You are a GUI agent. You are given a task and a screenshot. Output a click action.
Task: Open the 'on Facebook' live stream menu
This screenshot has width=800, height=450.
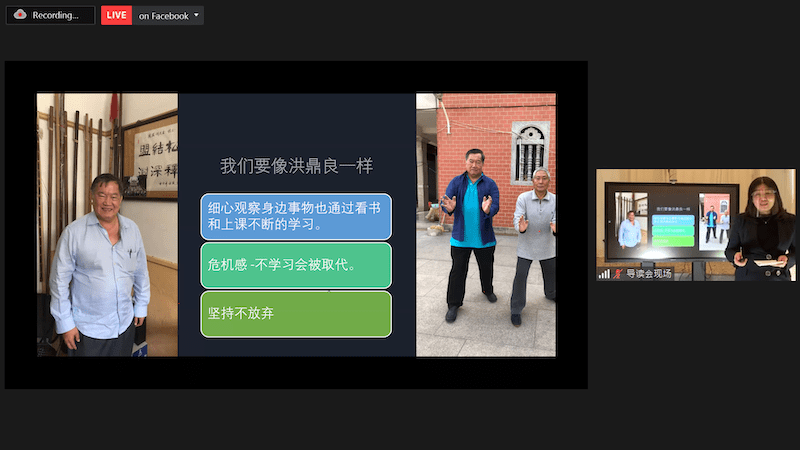pos(164,15)
